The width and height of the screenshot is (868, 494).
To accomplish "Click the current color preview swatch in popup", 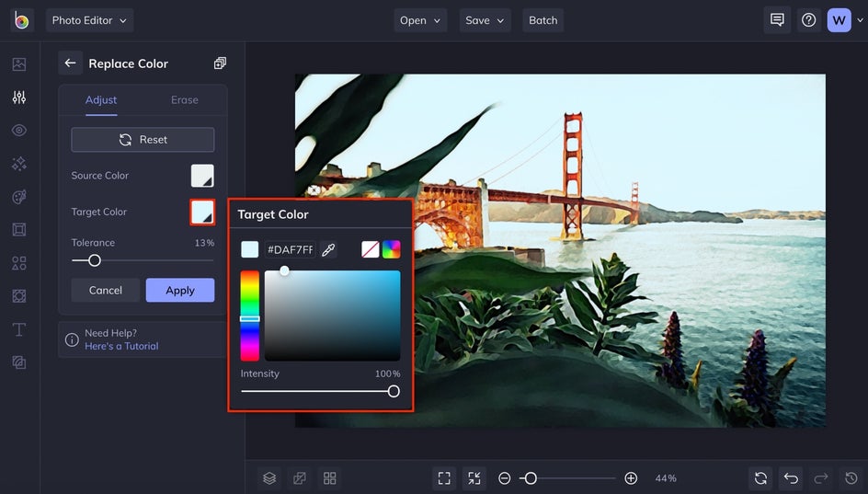I will (250, 250).
